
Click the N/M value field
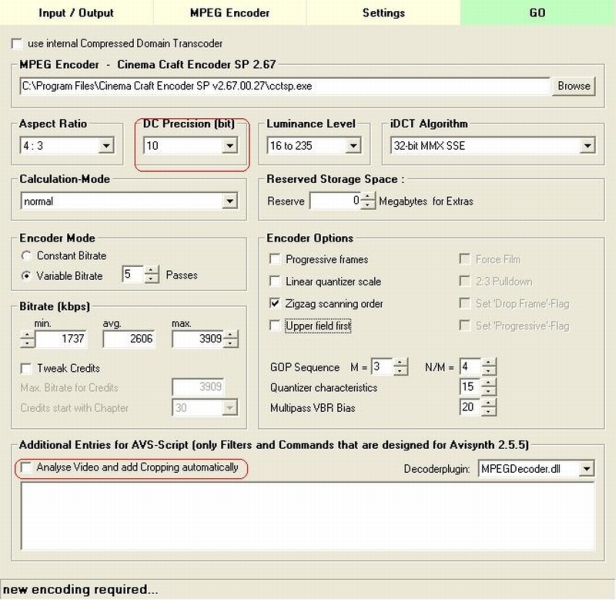point(470,367)
